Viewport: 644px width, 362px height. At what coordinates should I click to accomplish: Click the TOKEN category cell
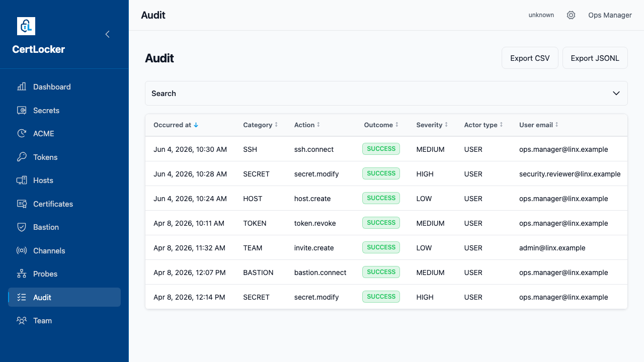pyautogui.click(x=255, y=223)
